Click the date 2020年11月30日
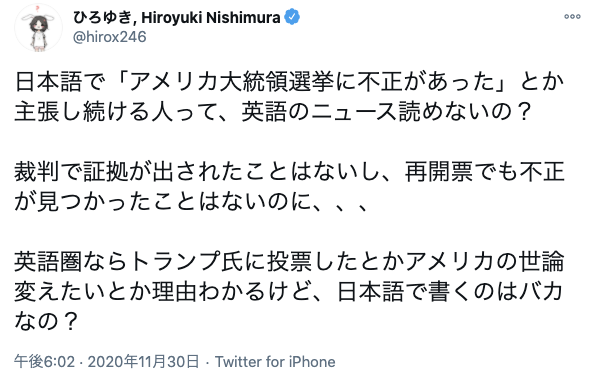 click(x=143, y=361)
